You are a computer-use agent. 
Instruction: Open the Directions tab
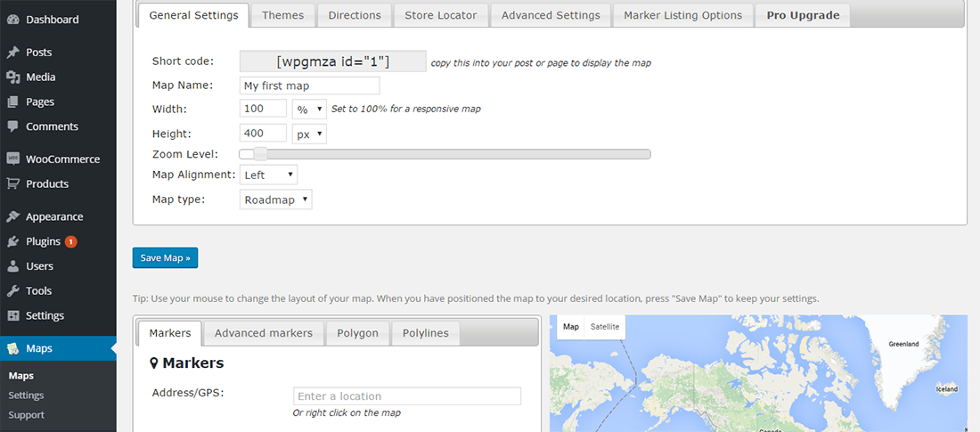(355, 15)
